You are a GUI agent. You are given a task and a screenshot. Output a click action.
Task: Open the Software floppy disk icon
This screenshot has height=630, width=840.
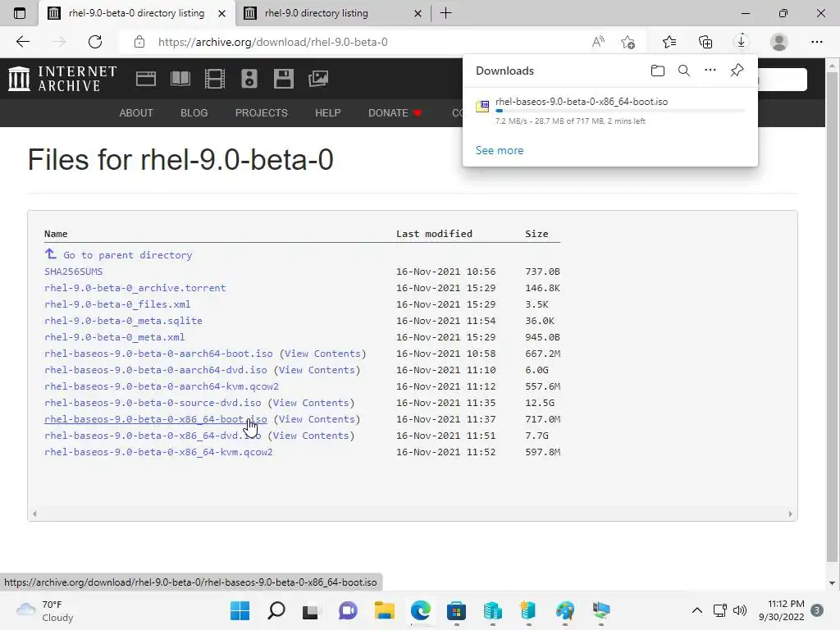point(283,79)
